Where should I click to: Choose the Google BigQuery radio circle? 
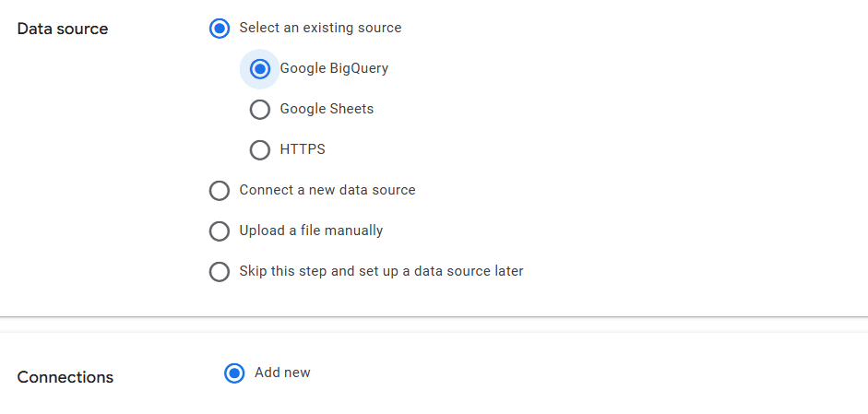click(x=260, y=69)
